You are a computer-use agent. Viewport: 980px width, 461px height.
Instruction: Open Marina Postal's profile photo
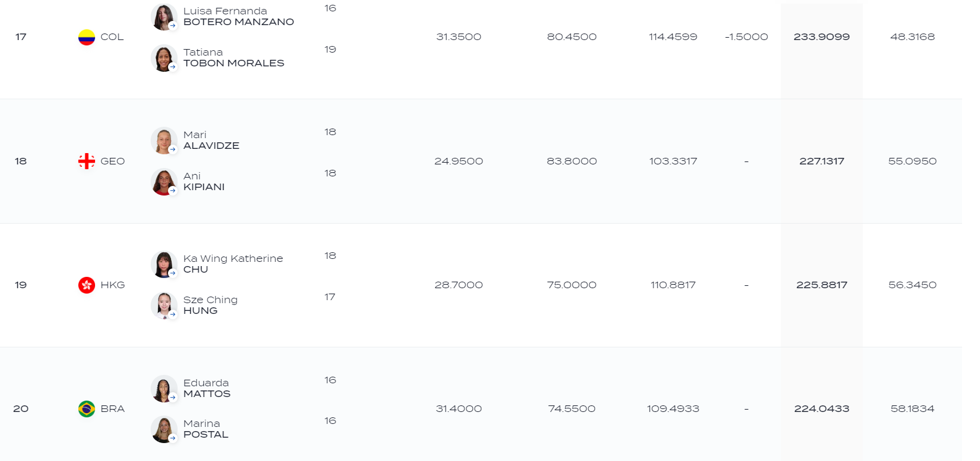coord(164,429)
